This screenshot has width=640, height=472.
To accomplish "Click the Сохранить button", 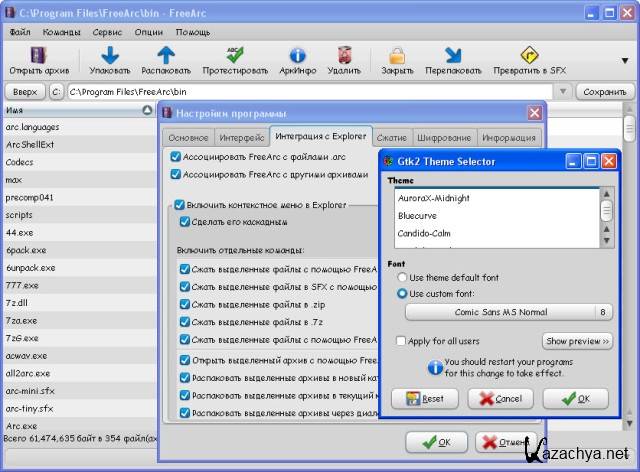I will 605,92.
